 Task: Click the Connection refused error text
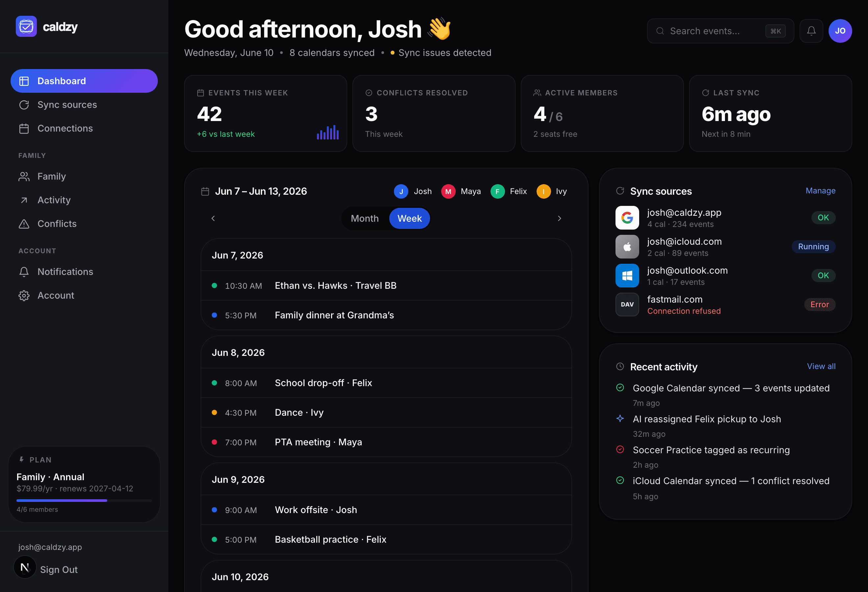click(x=684, y=311)
